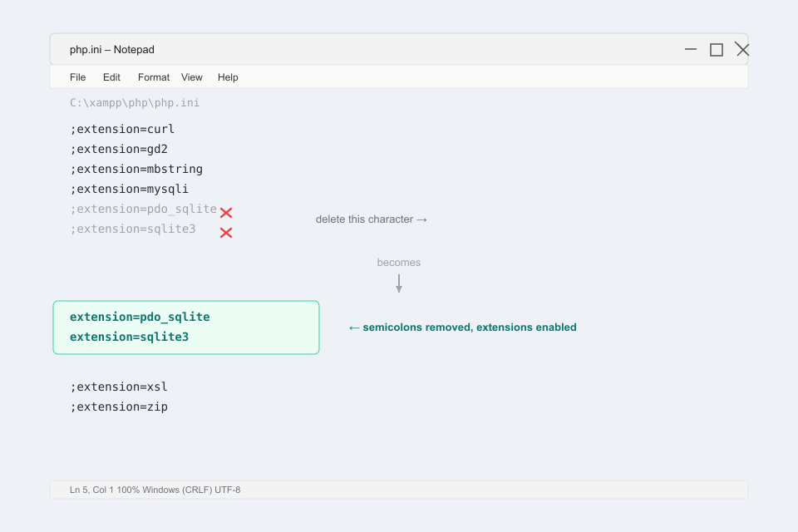Minimize the Notepad window

691,49
